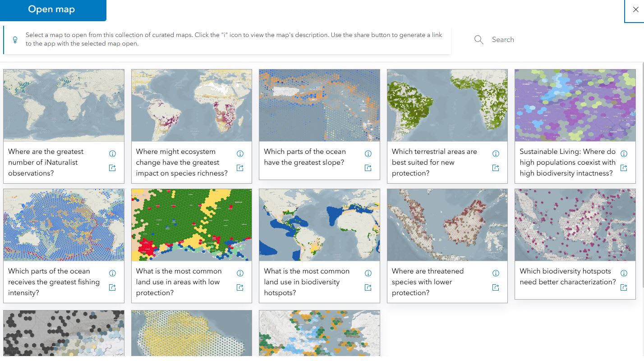View description of ecosystem change map
This screenshot has height=361, width=644.
pyautogui.click(x=240, y=153)
